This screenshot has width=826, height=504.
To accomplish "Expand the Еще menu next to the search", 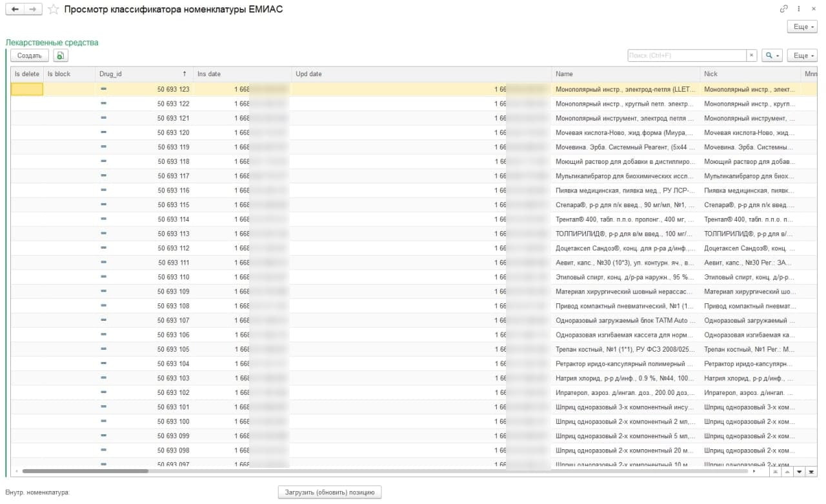I will [x=802, y=55].
